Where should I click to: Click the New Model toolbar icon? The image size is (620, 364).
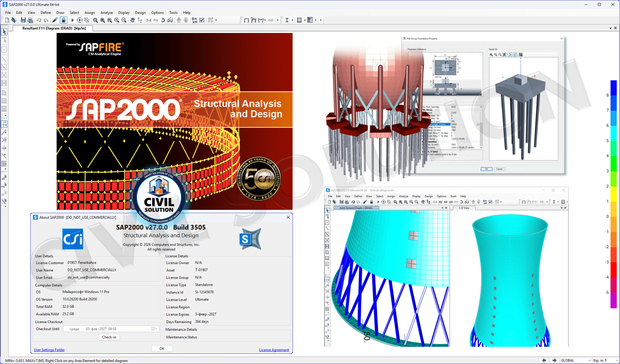[x=7, y=20]
